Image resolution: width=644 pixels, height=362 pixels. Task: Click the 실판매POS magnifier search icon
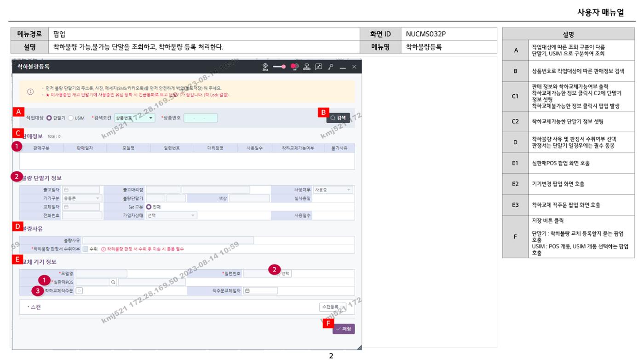[113, 282]
